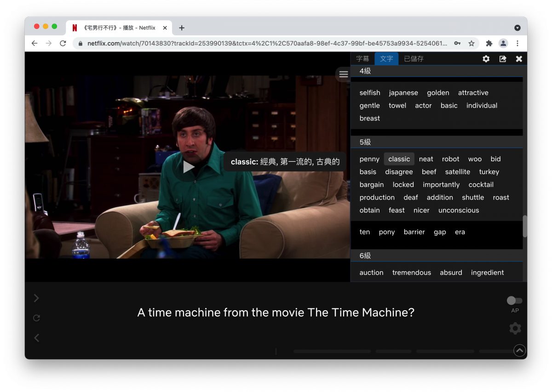Click the word "pony"
The width and height of the screenshot is (552, 392).
point(387,232)
